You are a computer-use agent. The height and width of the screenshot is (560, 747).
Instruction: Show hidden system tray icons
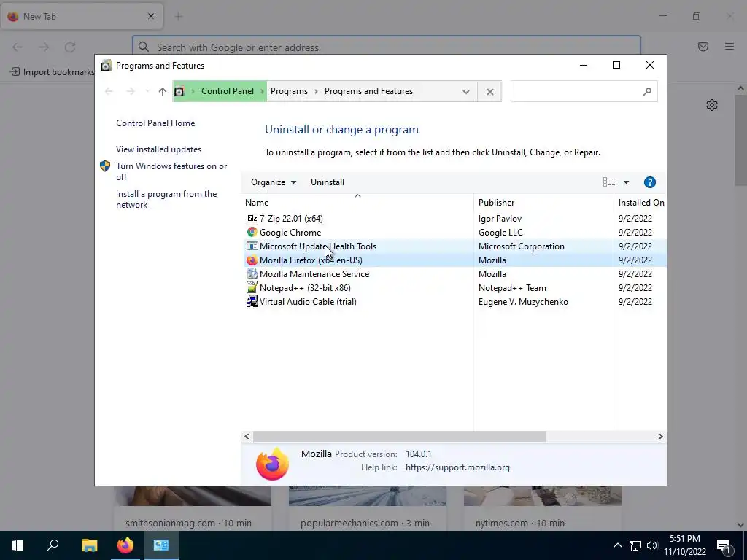tap(617, 545)
